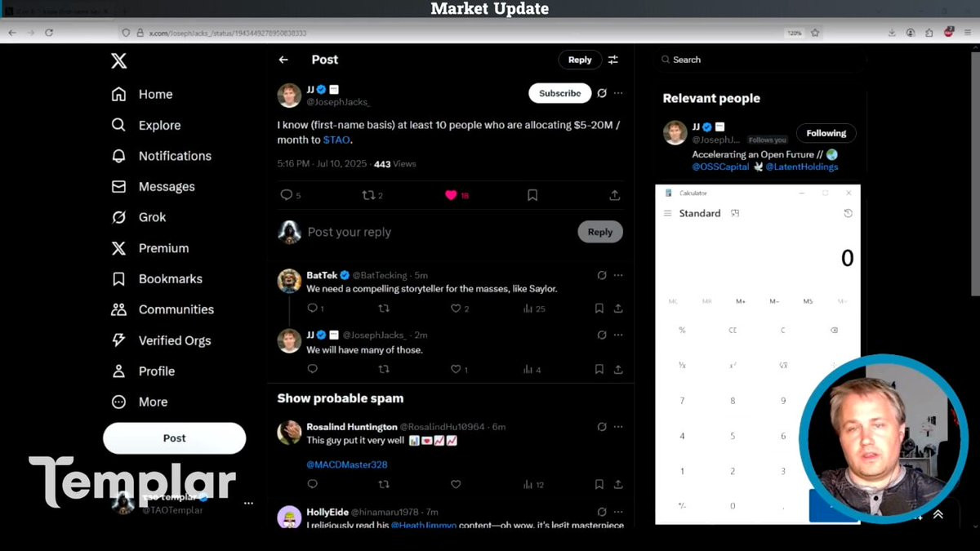View analytics on BatTek's comment
The image size is (980, 551).
point(534,309)
